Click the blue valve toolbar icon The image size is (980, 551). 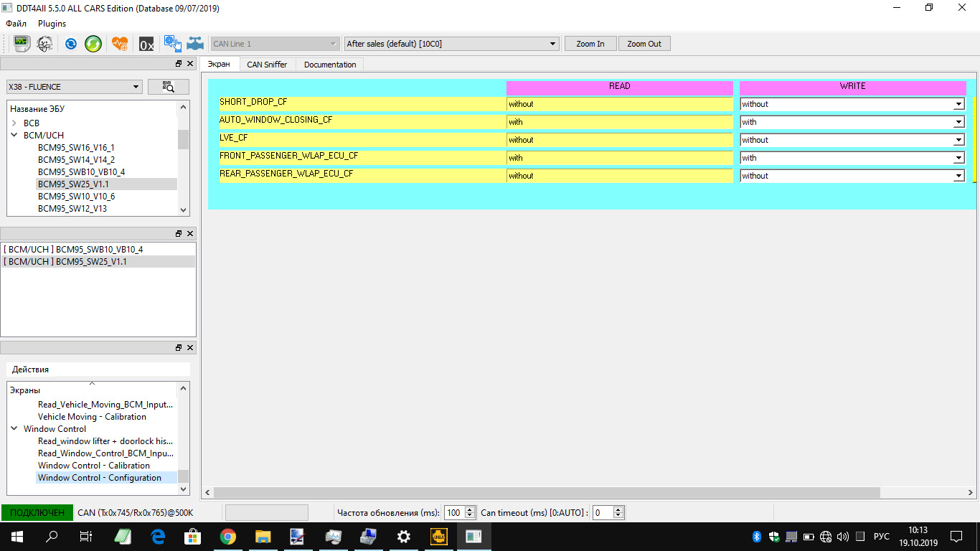pyautogui.click(x=194, y=44)
